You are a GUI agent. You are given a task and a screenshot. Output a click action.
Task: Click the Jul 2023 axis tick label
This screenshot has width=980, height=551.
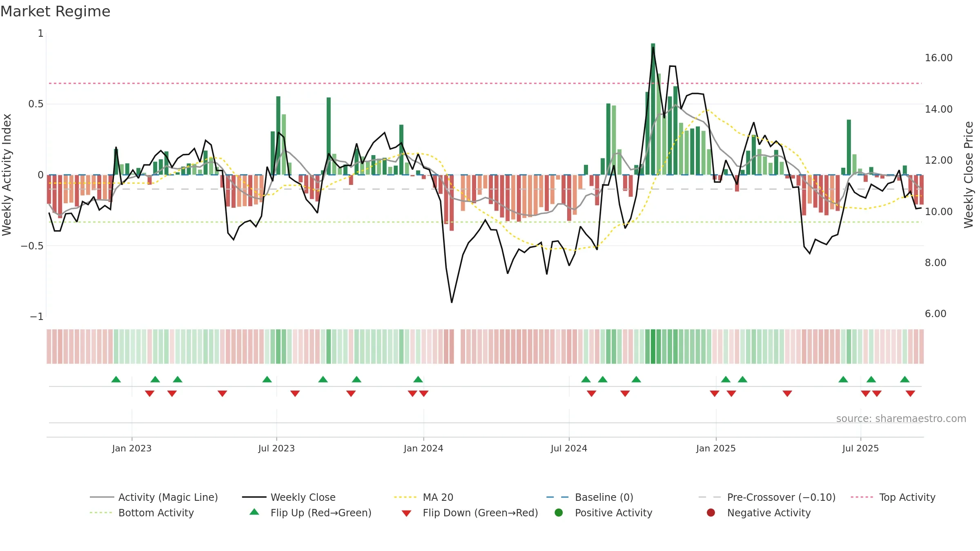[x=276, y=449]
